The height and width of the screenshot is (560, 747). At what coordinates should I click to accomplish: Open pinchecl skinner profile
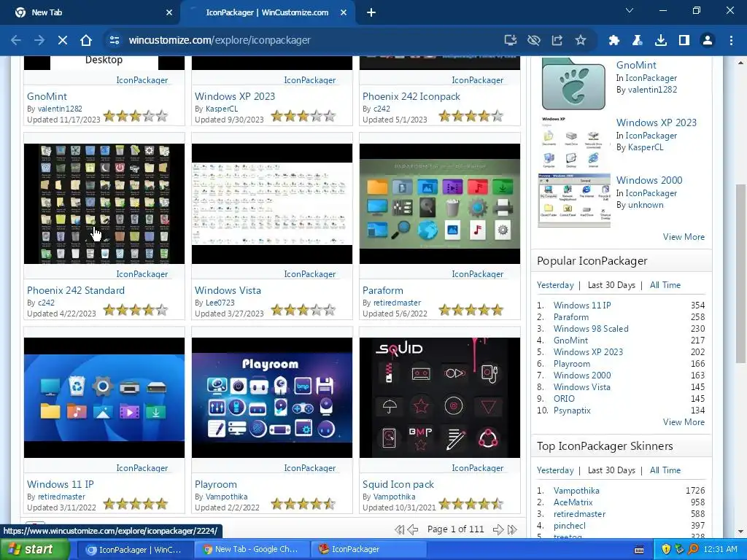click(x=569, y=526)
